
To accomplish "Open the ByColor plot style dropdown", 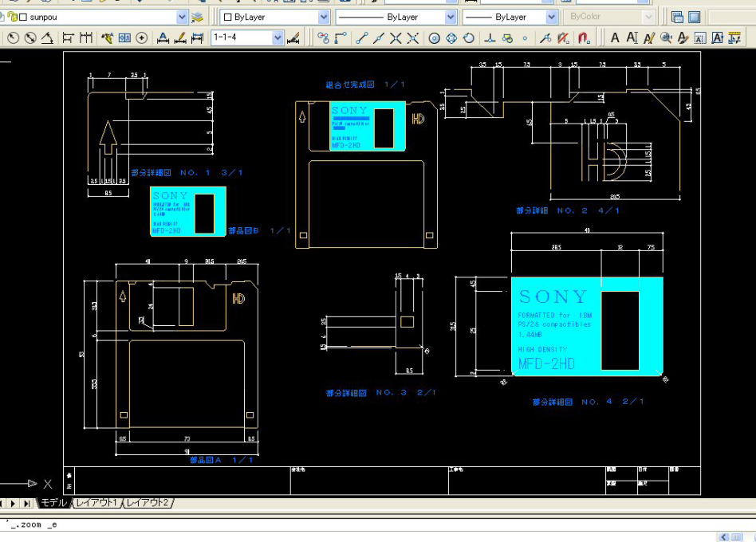I will 648,17.
